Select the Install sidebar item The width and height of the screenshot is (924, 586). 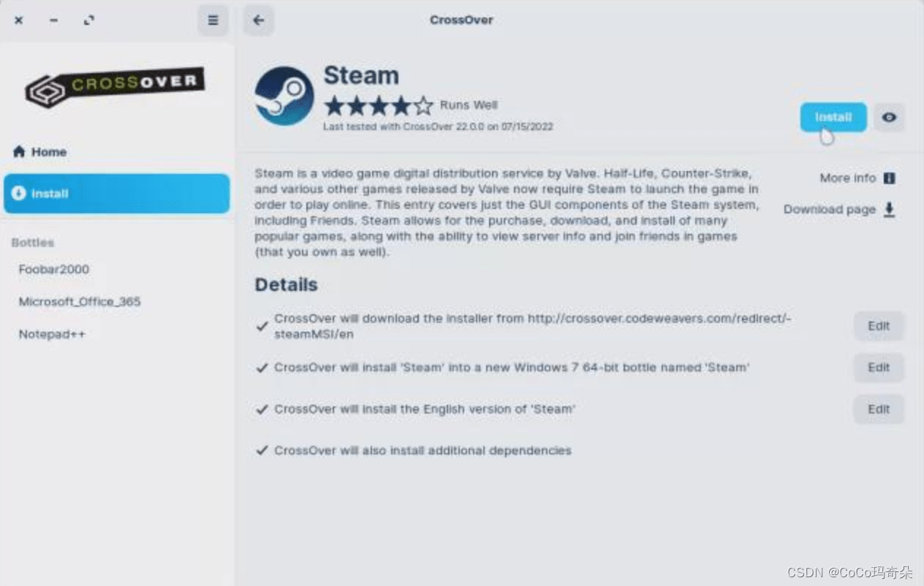point(117,194)
